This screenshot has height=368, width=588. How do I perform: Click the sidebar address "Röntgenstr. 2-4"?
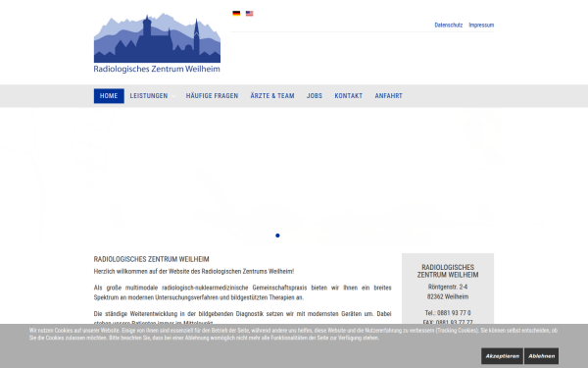point(448,287)
